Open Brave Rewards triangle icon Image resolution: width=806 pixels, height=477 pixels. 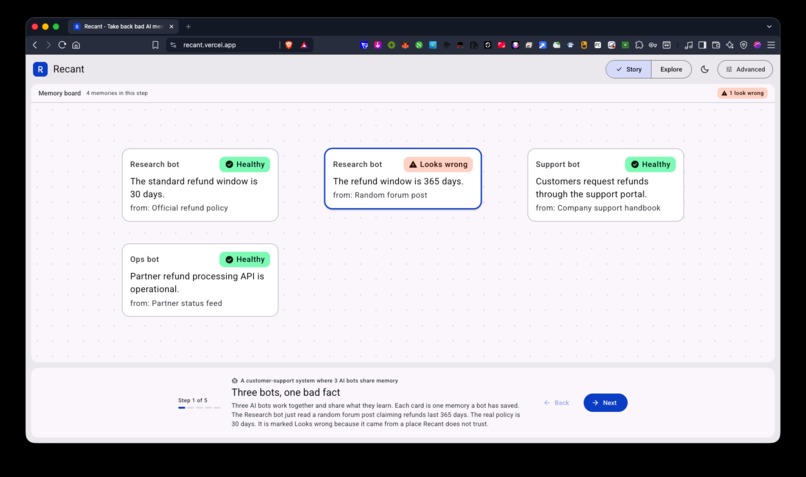point(304,45)
